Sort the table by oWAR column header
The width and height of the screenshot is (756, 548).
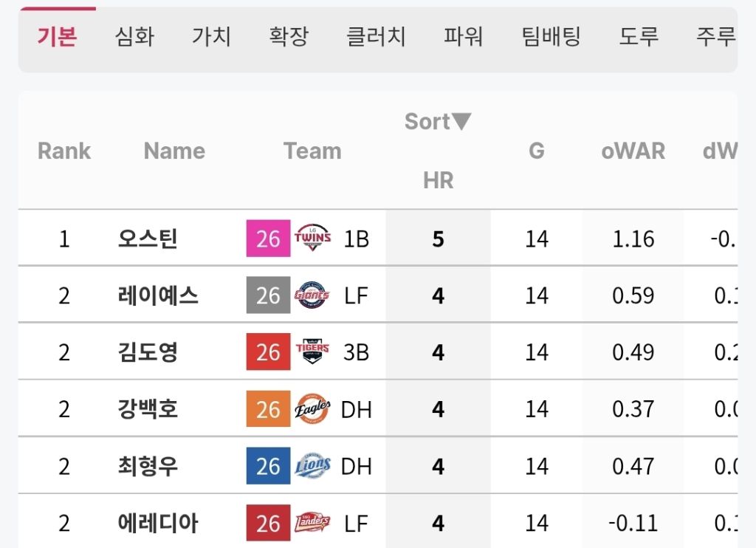[x=633, y=151]
